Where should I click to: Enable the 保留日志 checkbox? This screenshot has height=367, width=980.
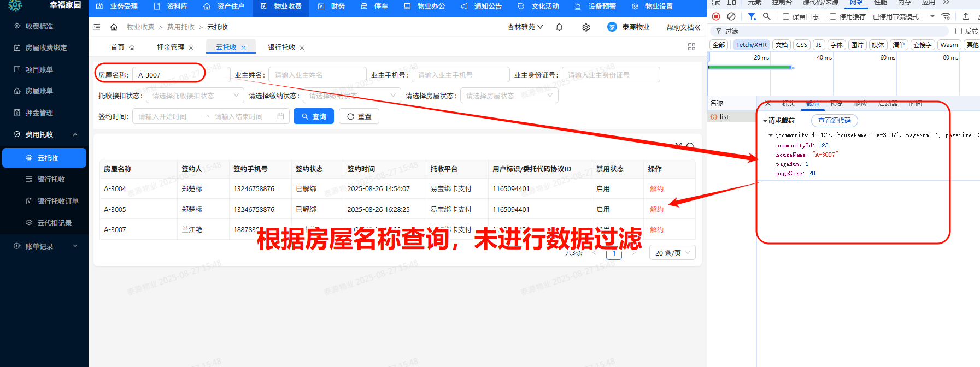coord(786,16)
